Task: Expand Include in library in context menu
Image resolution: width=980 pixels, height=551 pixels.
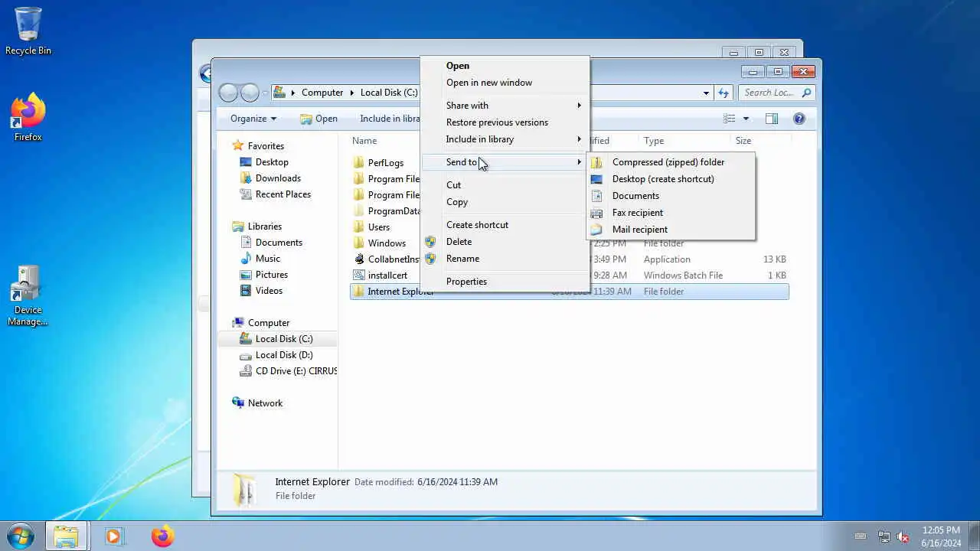Action: pyautogui.click(x=505, y=139)
